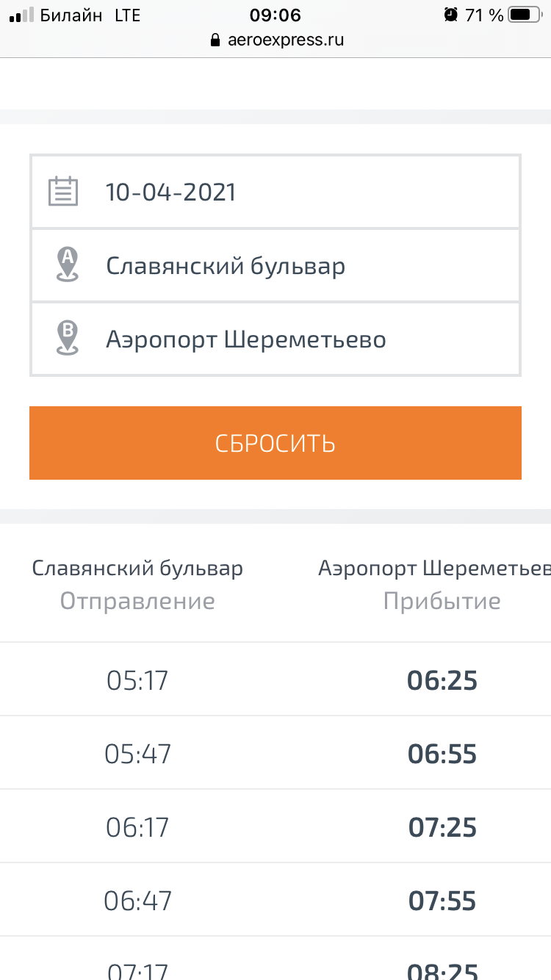The width and height of the screenshot is (551, 980).
Task: Tap the battery icon in status bar
Action: [x=524, y=15]
